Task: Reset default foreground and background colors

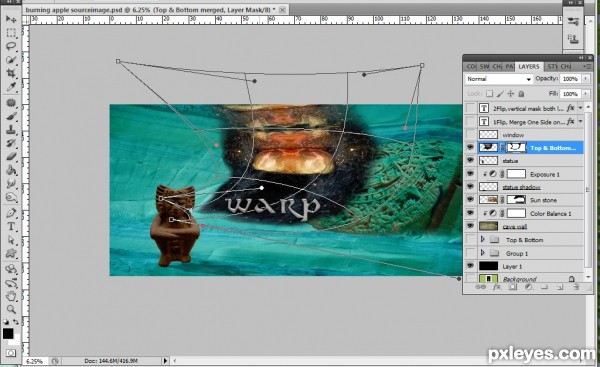Action: tap(6, 322)
